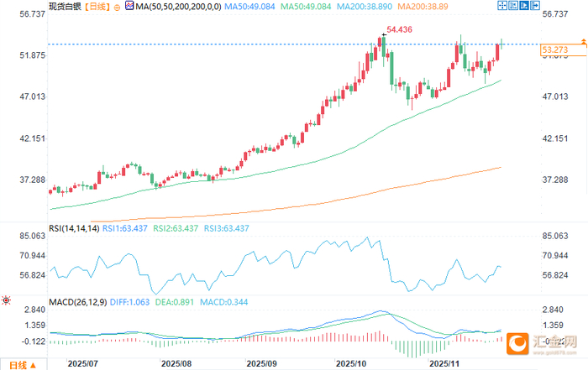Click the highlighted play-forward chart toolbar icon

pos(524,5)
